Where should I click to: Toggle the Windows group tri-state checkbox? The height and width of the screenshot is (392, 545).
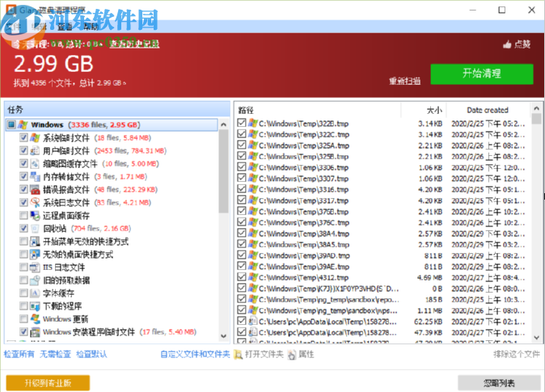(x=11, y=124)
